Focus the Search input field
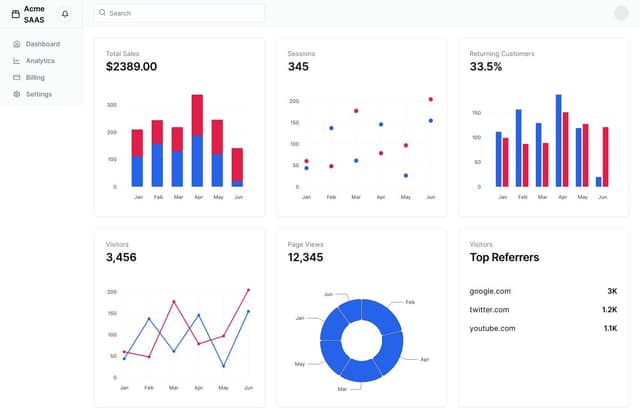Screen dimensions: 640x419 pos(180,13)
